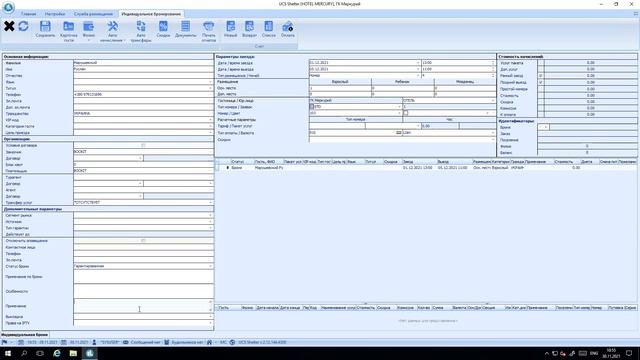Open arrival date calendar dropdown
The image size is (640, 360).
tap(418, 63)
